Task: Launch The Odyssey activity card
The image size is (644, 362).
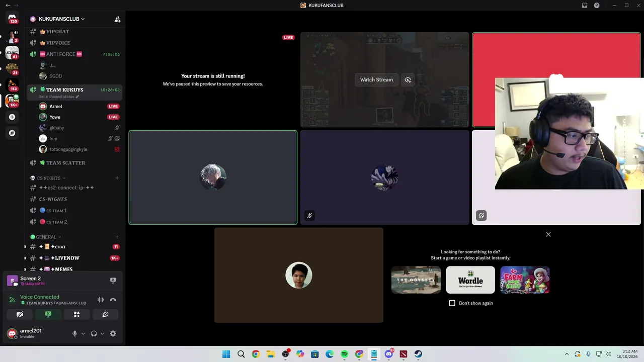Action: [x=416, y=280]
